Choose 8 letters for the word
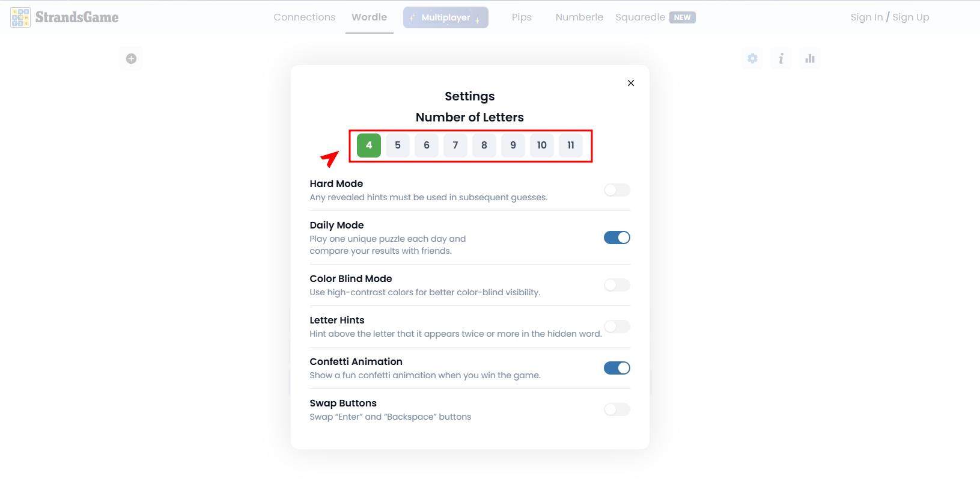Screen dimensions: 980x484 tap(484, 146)
